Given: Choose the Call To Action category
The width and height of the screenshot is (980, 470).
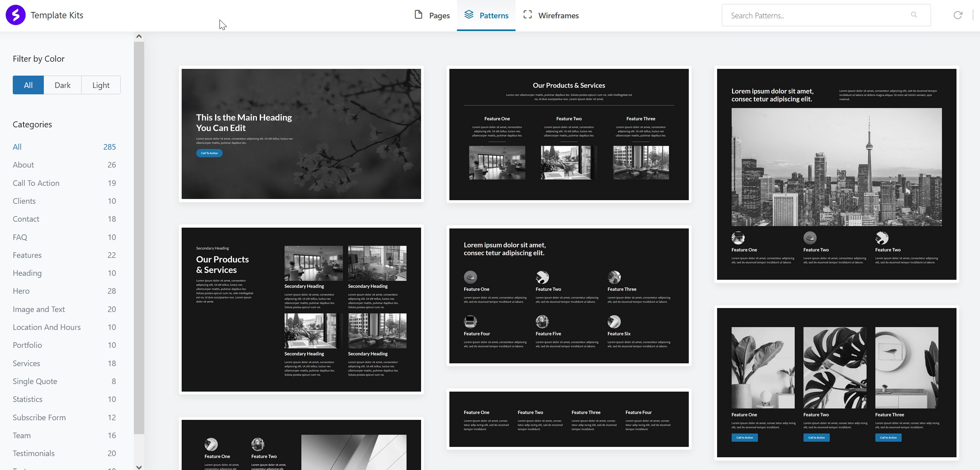Looking at the screenshot, I should pos(36,183).
